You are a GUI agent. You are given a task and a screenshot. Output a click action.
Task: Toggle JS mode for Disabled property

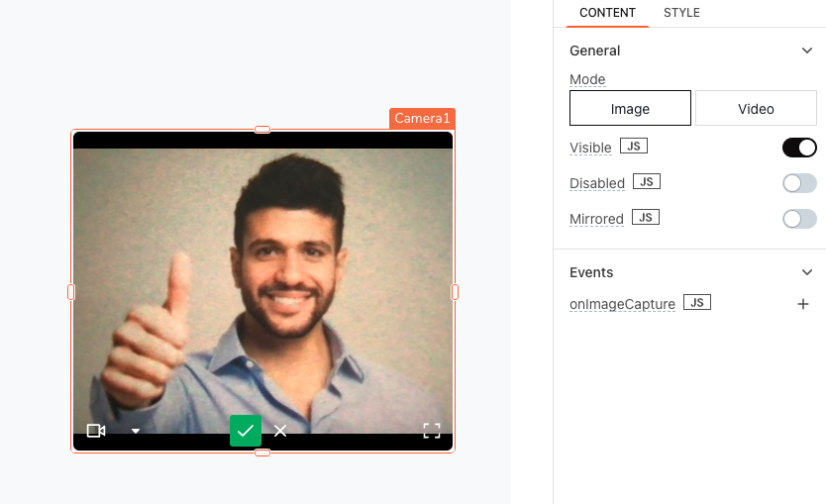646,182
